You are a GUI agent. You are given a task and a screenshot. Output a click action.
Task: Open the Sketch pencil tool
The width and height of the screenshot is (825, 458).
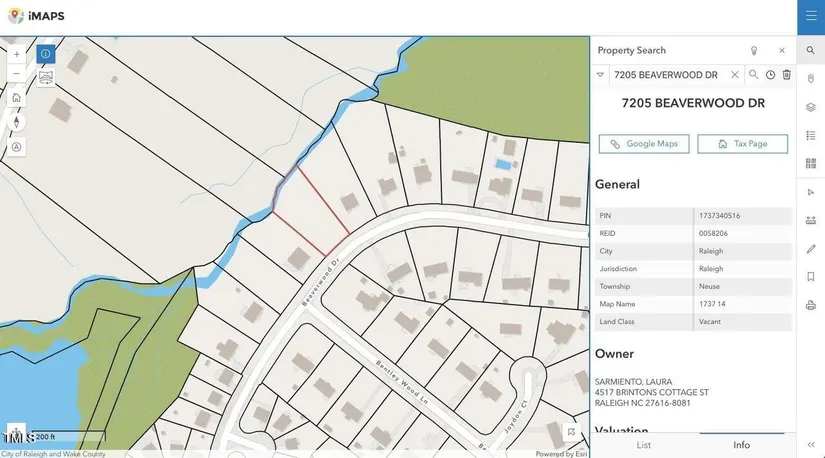811,249
